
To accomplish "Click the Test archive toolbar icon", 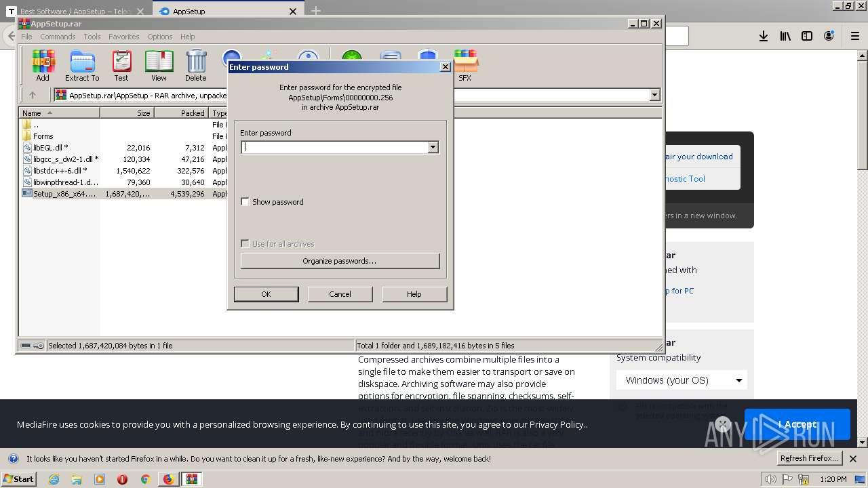I will [x=121, y=66].
